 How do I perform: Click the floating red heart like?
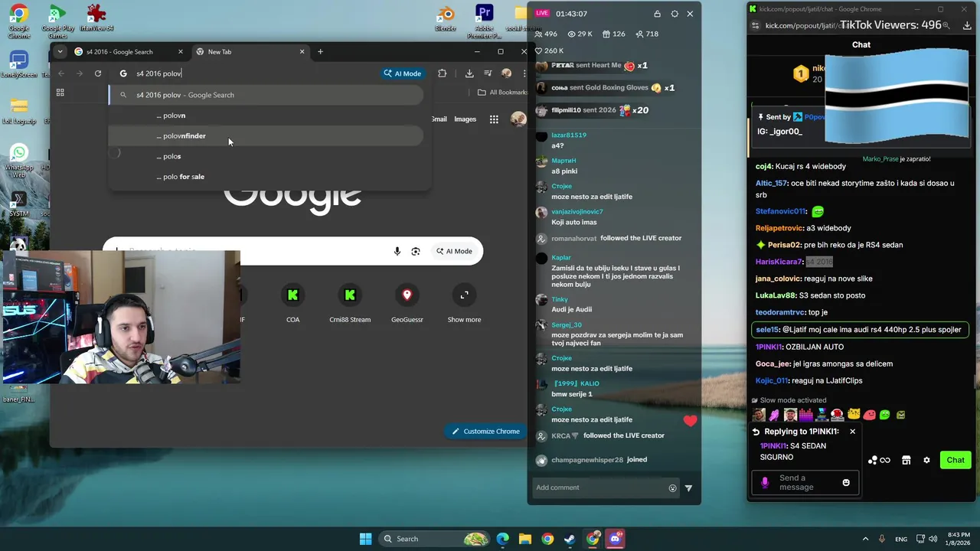coord(691,421)
